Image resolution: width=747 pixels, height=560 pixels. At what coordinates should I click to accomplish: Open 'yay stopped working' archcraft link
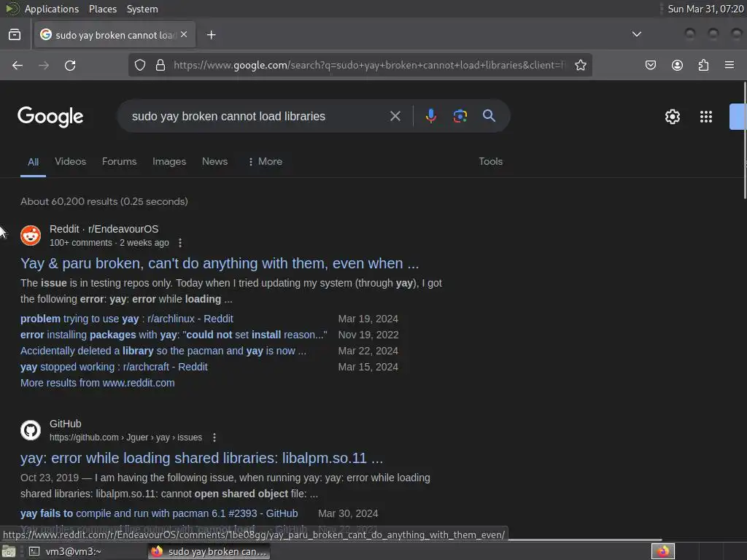pos(114,367)
